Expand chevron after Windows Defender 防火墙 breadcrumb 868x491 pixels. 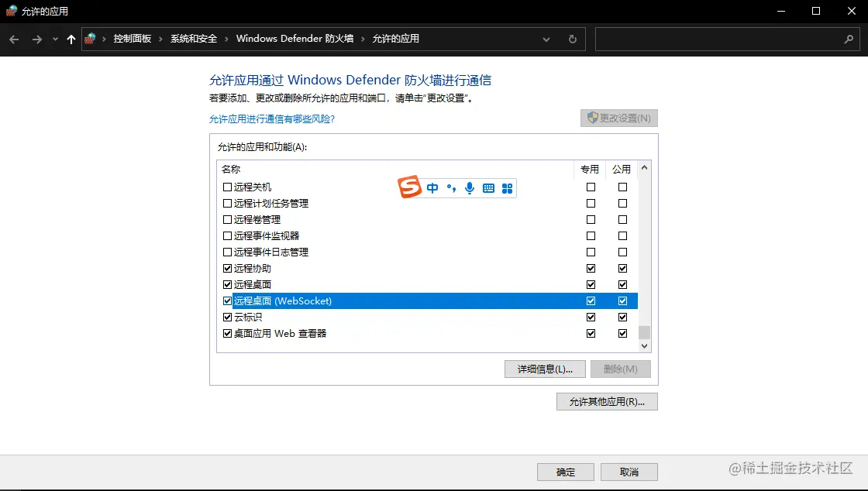[363, 39]
